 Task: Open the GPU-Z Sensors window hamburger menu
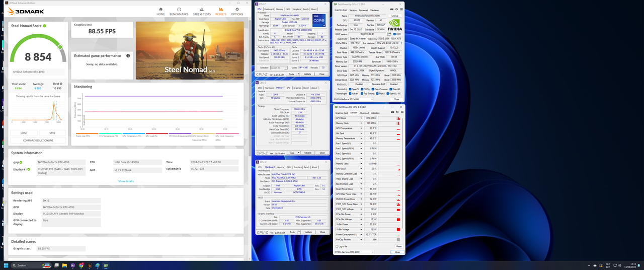(x=401, y=112)
